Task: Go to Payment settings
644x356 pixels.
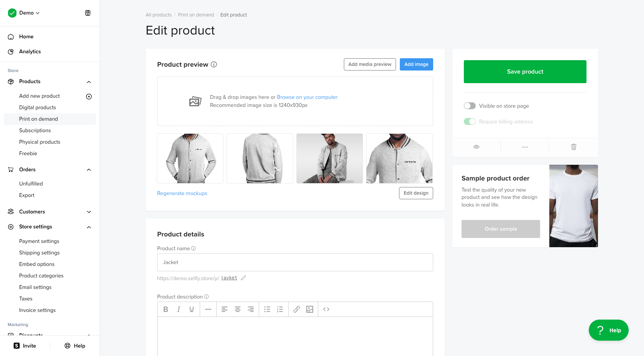Action: tap(39, 241)
